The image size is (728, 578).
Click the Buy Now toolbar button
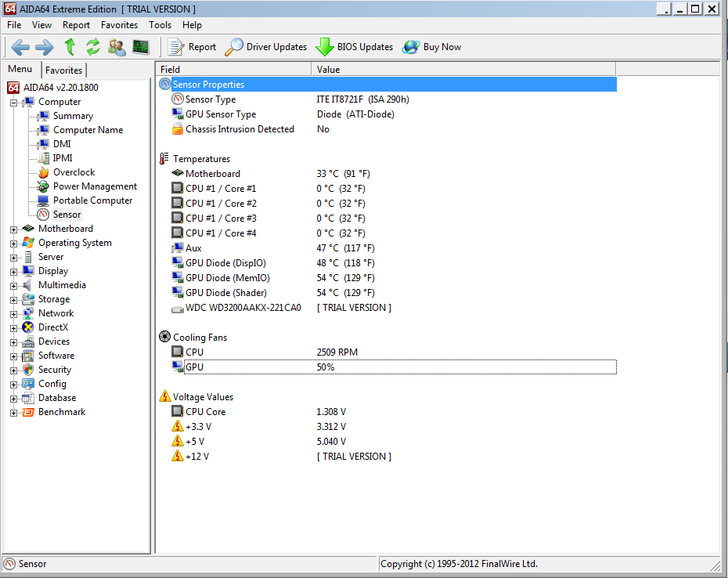coord(432,47)
